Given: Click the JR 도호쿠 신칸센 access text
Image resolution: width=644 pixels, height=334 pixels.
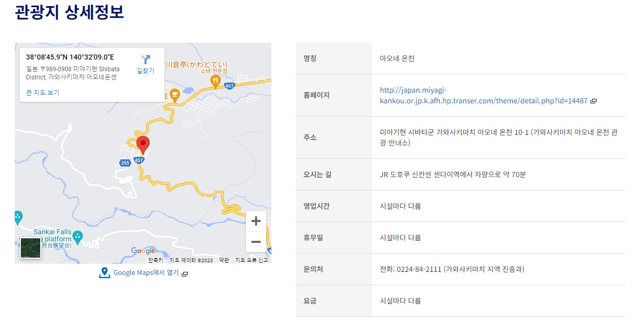Looking at the screenshot, I should (x=453, y=175).
